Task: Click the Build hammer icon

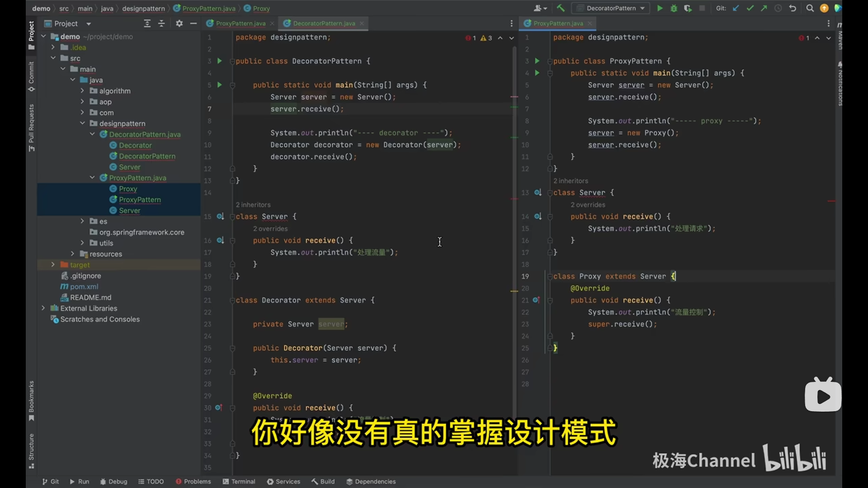Action: (x=561, y=8)
